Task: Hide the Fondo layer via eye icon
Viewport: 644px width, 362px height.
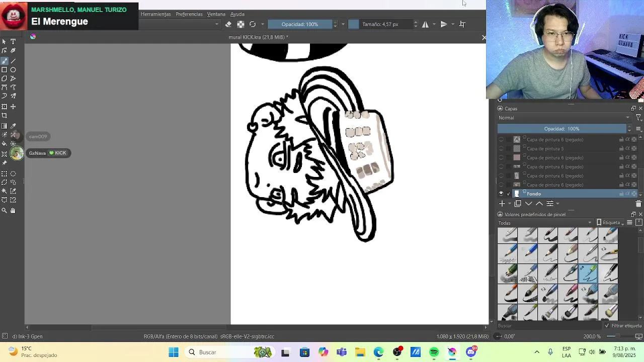Action: tap(501, 194)
